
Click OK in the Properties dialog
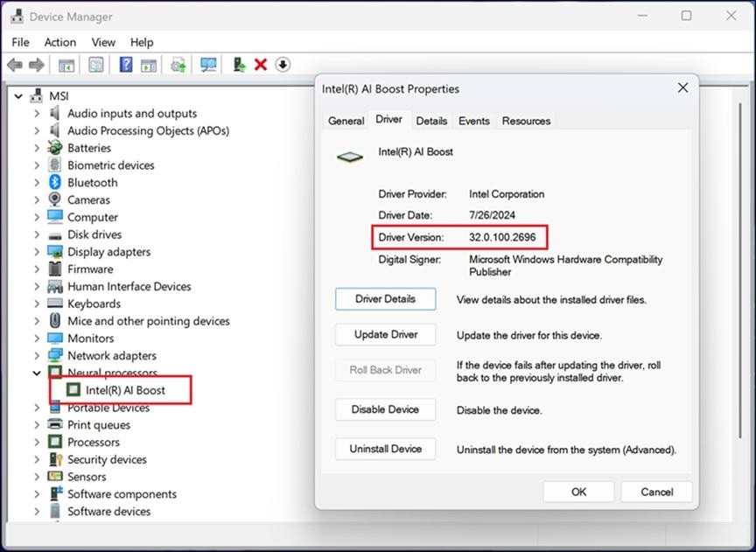point(578,492)
